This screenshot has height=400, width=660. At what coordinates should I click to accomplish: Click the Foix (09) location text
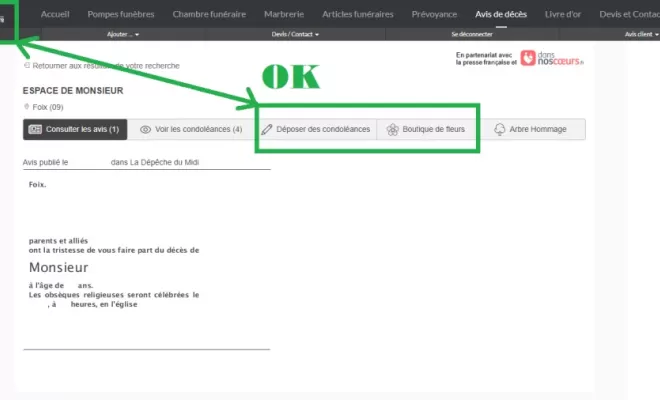point(48,107)
